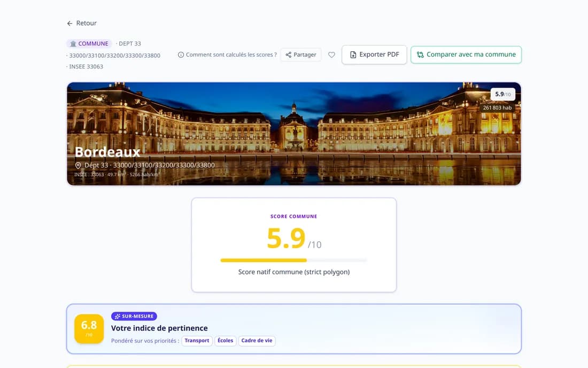Image resolution: width=588 pixels, height=368 pixels.
Task: Click the yellow score progress bar
Action: [x=293, y=260]
